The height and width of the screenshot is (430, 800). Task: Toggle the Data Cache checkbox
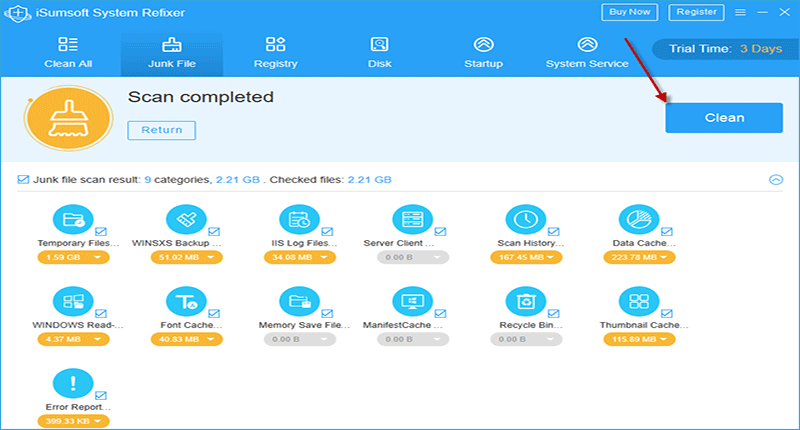pyautogui.click(x=667, y=232)
